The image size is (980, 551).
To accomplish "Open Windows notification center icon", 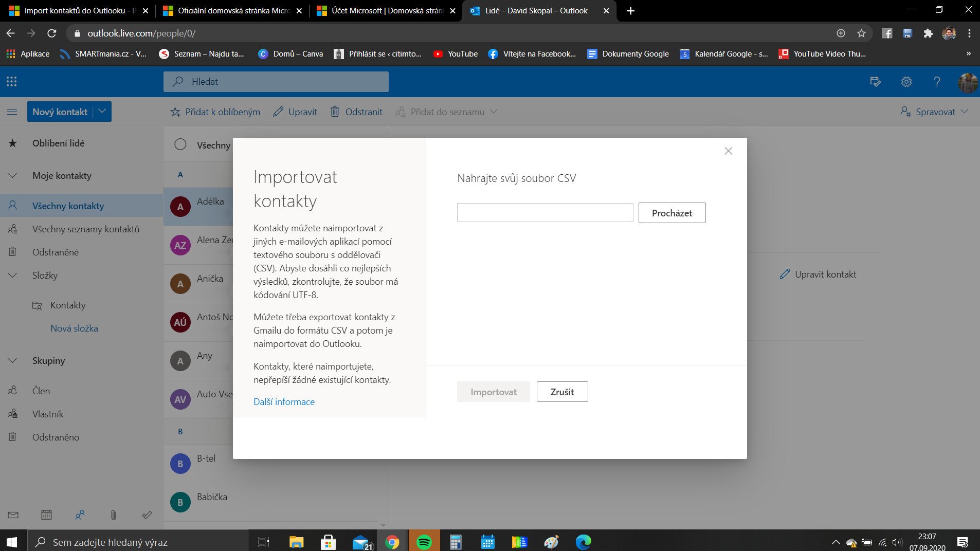I will click(962, 542).
